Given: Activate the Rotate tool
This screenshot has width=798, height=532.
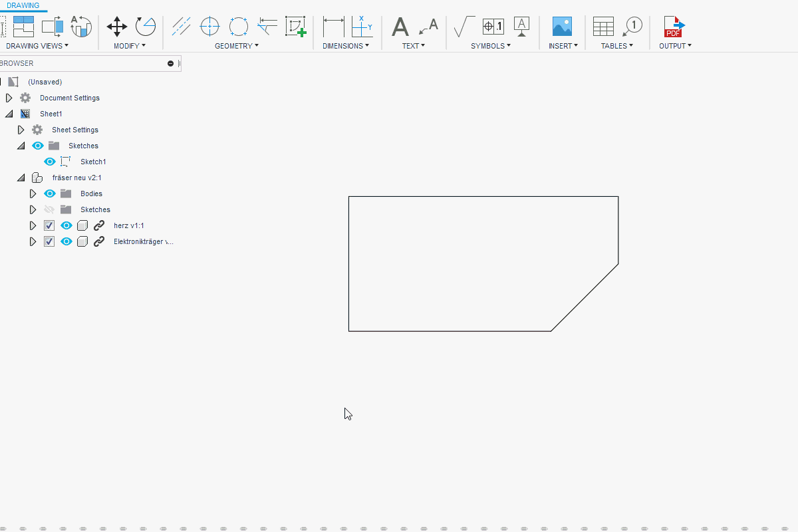Looking at the screenshot, I should coord(146,27).
